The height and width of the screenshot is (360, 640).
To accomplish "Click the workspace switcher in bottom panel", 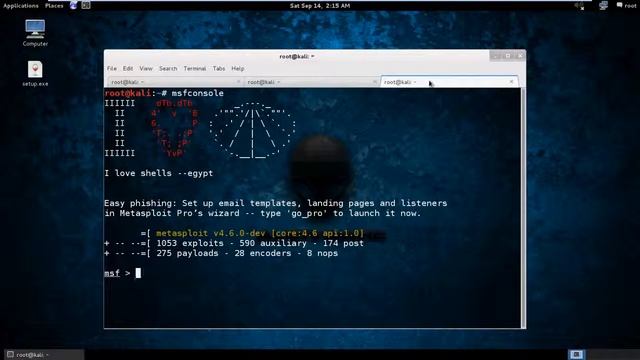I will coord(576,354).
